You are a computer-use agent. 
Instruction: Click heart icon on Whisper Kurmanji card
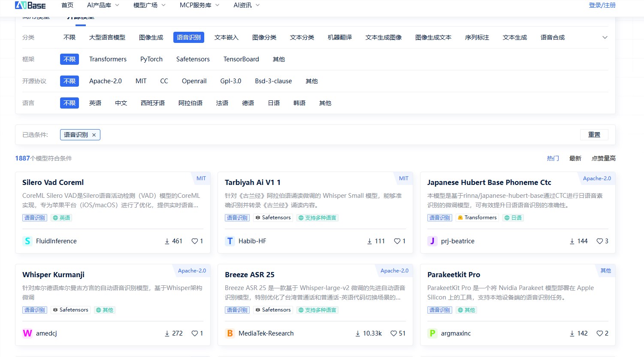point(194,333)
